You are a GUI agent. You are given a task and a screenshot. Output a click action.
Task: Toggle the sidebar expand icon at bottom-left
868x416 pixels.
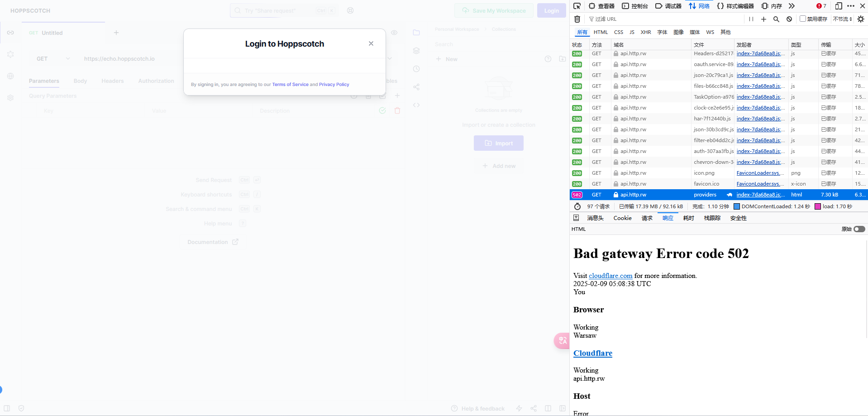coord(7,408)
